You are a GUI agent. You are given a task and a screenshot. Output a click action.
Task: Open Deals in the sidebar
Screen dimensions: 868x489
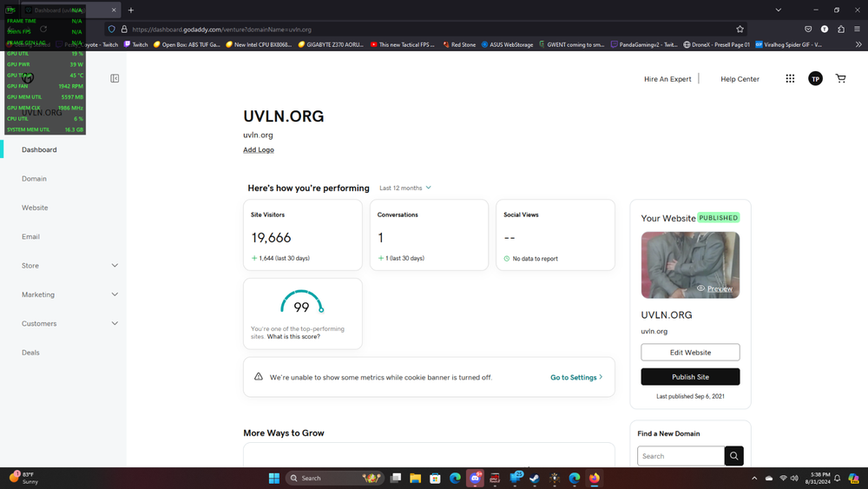30,353
